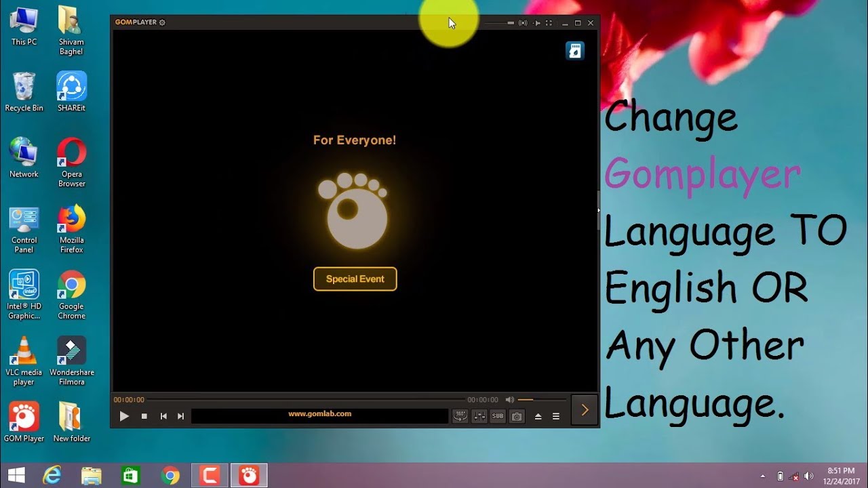Click the Special Event button

[355, 279]
